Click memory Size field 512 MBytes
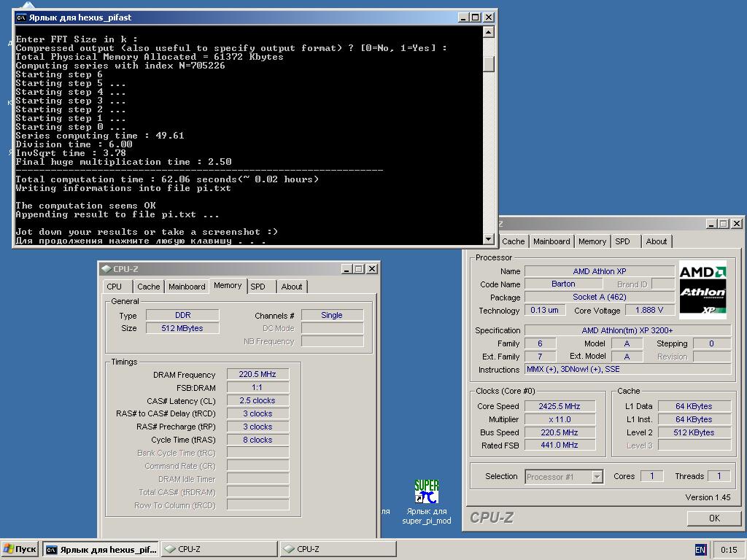 point(182,328)
